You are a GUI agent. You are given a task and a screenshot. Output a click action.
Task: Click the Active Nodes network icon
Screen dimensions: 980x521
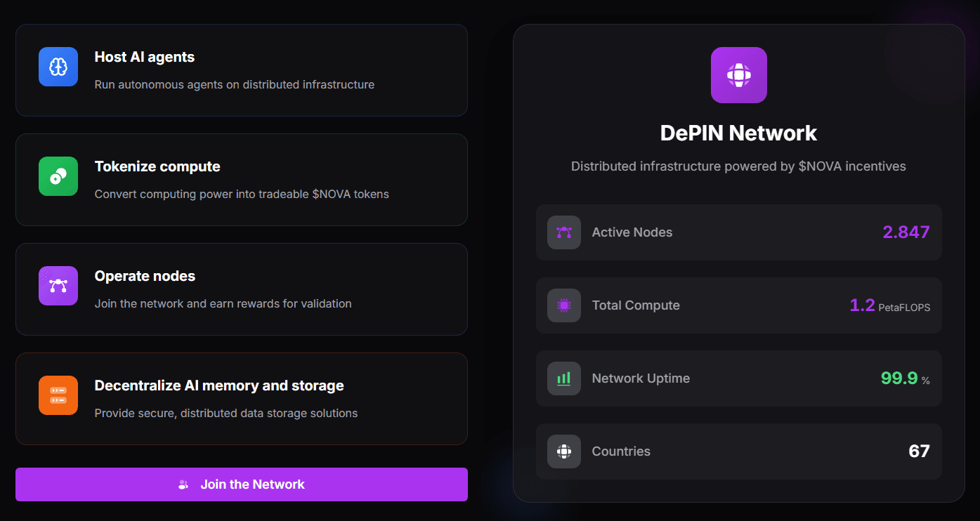point(564,232)
